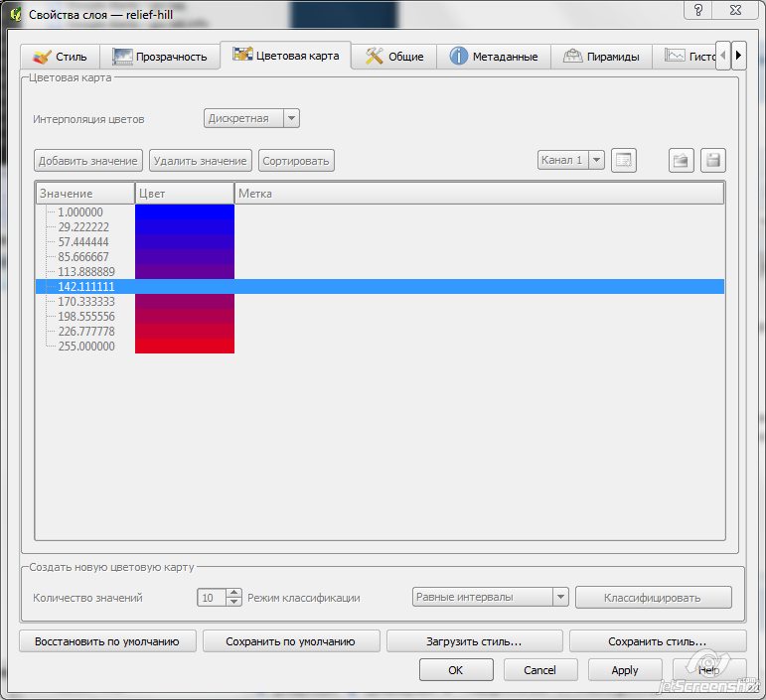Image resolution: width=766 pixels, height=700 pixels.
Task: Open the Интерполяция цветов dropdown
Action: point(251,118)
